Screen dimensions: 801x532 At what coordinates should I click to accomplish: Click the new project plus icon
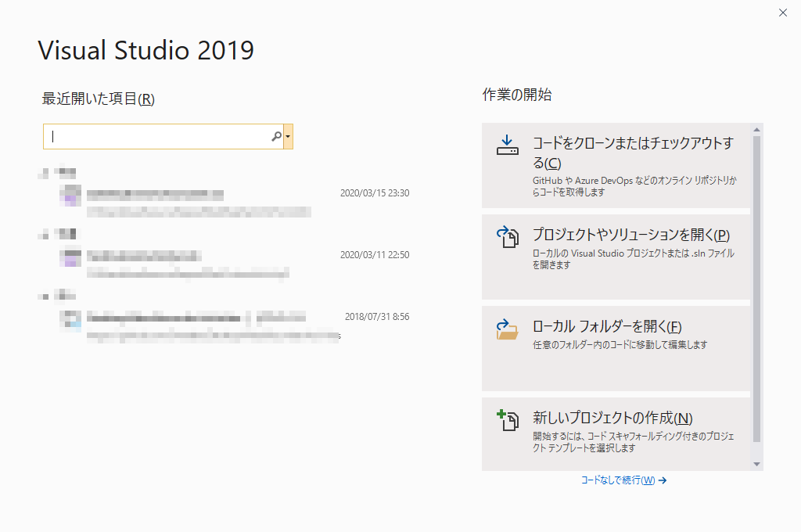508,420
